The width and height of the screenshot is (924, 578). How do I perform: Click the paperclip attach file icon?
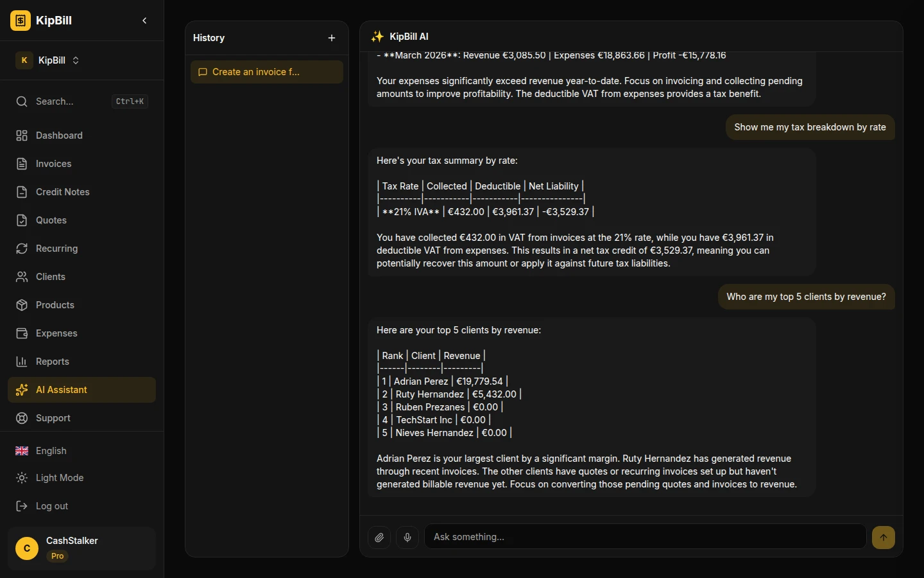pos(379,538)
